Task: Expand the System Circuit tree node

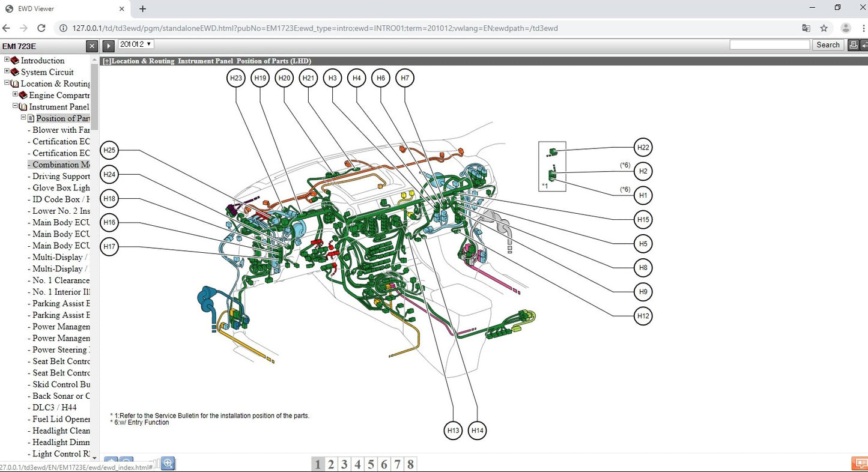Action: click(7, 71)
